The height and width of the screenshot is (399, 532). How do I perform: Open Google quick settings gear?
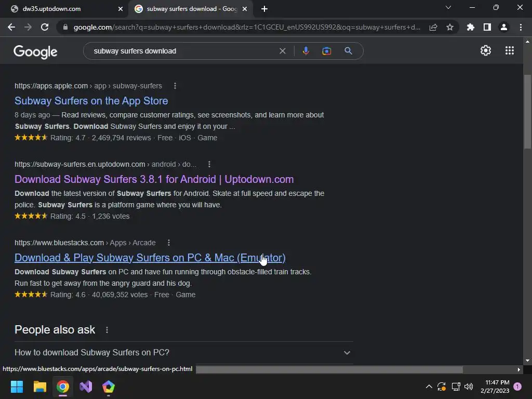click(x=486, y=50)
